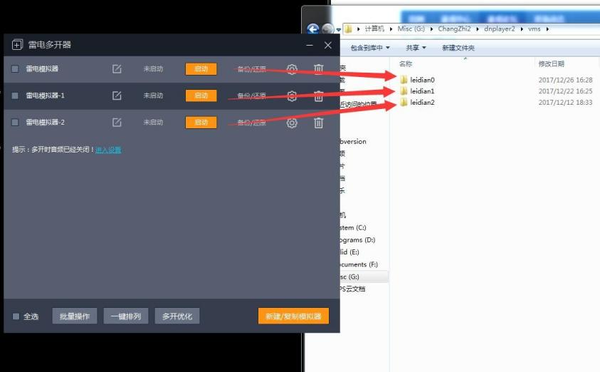Click 备份/还原 for 雷电模拟器-2
This screenshot has height=372, width=600.
click(251, 123)
